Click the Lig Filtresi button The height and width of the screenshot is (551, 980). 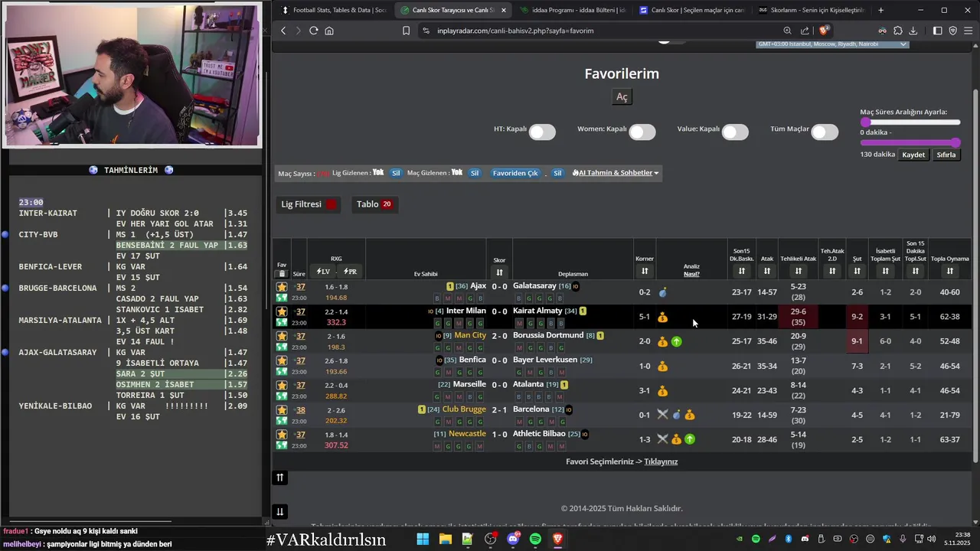tap(309, 204)
